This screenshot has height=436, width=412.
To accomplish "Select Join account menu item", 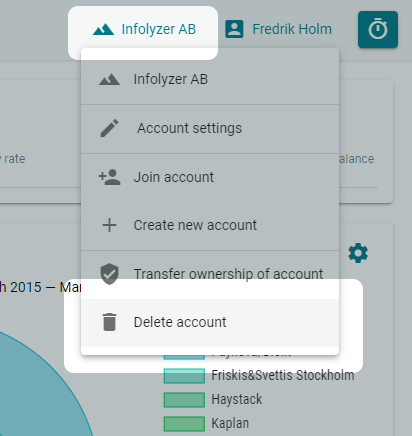I will coord(210,177).
